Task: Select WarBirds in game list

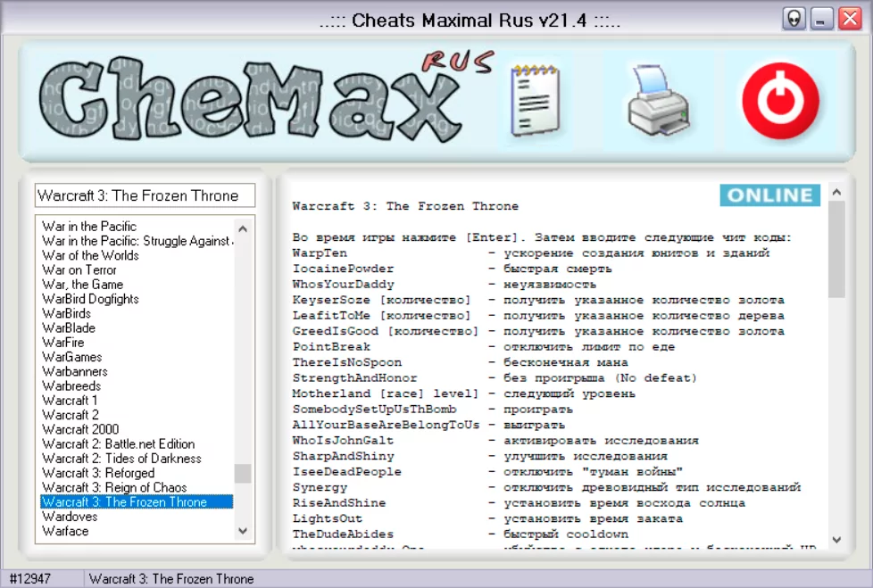Action: [137, 313]
